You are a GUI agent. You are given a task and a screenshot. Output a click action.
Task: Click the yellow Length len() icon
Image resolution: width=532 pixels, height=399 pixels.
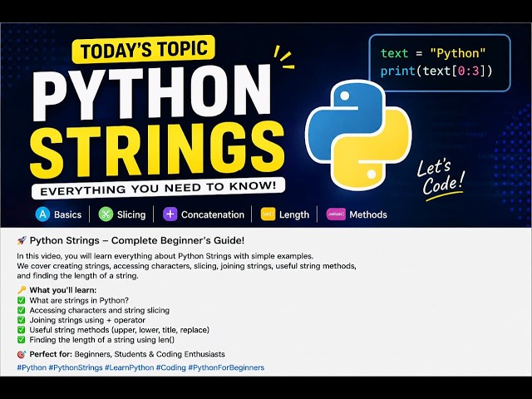(268, 214)
